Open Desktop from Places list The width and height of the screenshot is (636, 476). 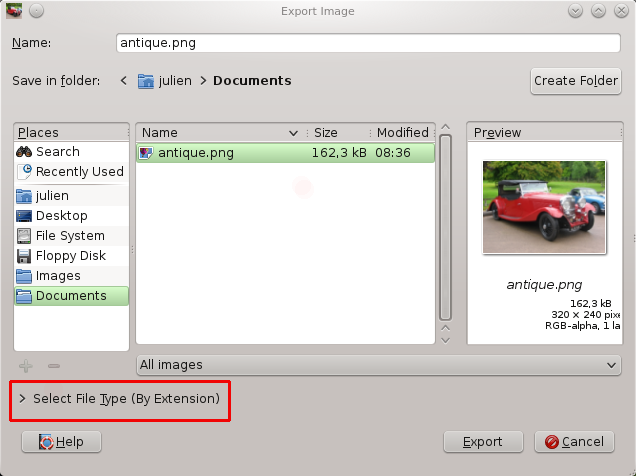71,216
